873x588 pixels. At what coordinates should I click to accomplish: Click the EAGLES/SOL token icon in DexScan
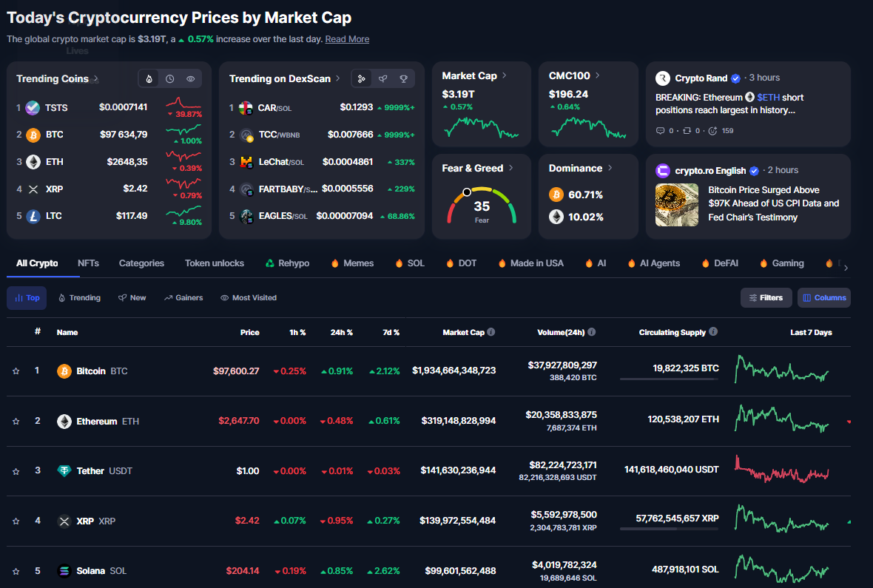point(246,216)
